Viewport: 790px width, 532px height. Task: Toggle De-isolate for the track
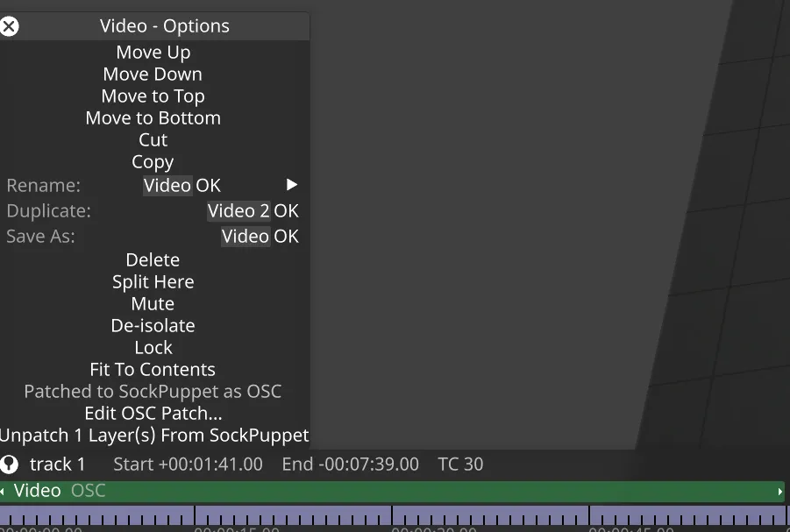[x=153, y=325]
